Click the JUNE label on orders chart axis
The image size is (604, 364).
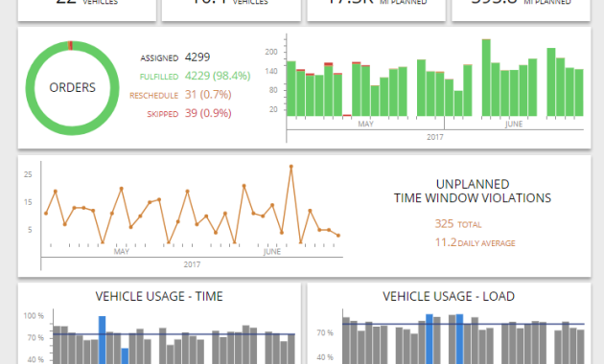(514, 124)
